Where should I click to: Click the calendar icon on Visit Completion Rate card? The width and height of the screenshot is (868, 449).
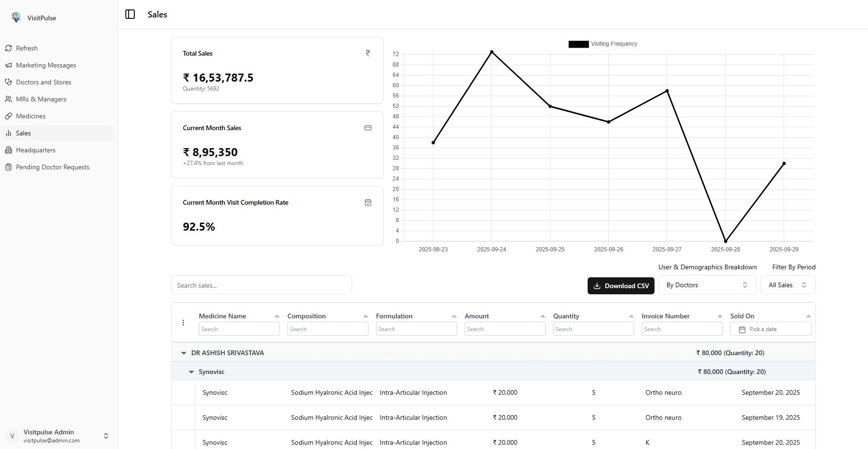click(368, 202)
